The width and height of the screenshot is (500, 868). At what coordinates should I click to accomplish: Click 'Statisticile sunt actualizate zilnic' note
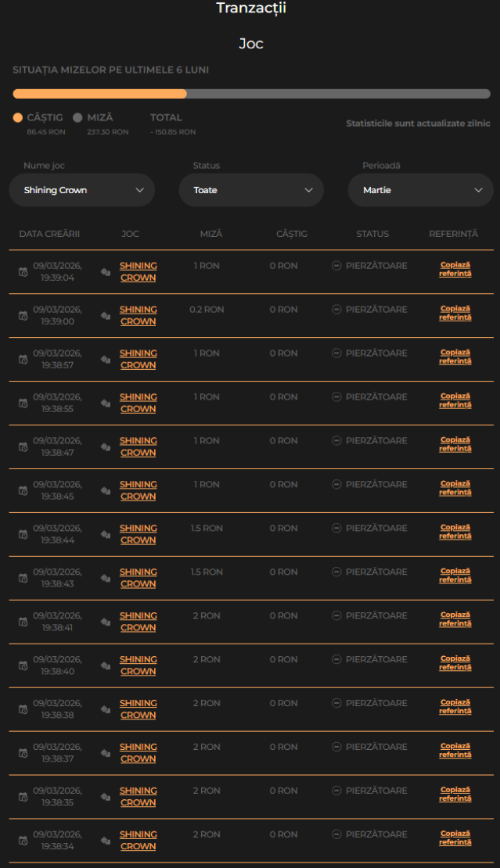418,124
